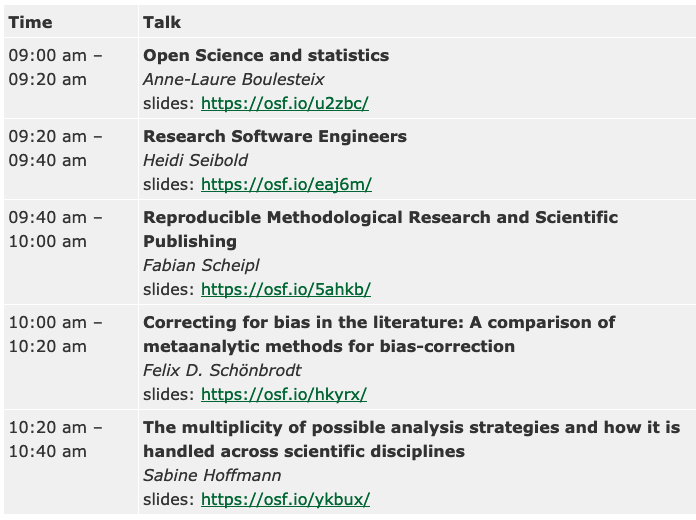Select the 09:40 am – 10:00 am time cell
Image resolution: width=696 pixels, height=520 pixels.
55,229
